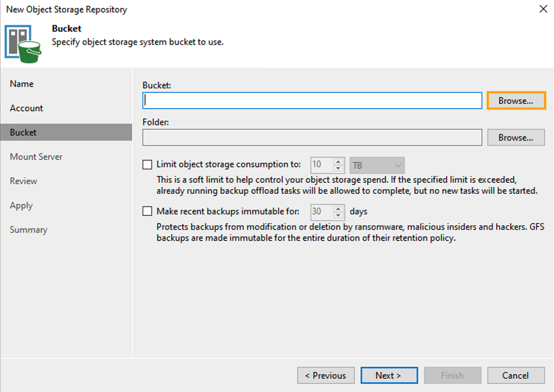Enable limit object storage consumption
554x392 pixels.
pos(147,164)
